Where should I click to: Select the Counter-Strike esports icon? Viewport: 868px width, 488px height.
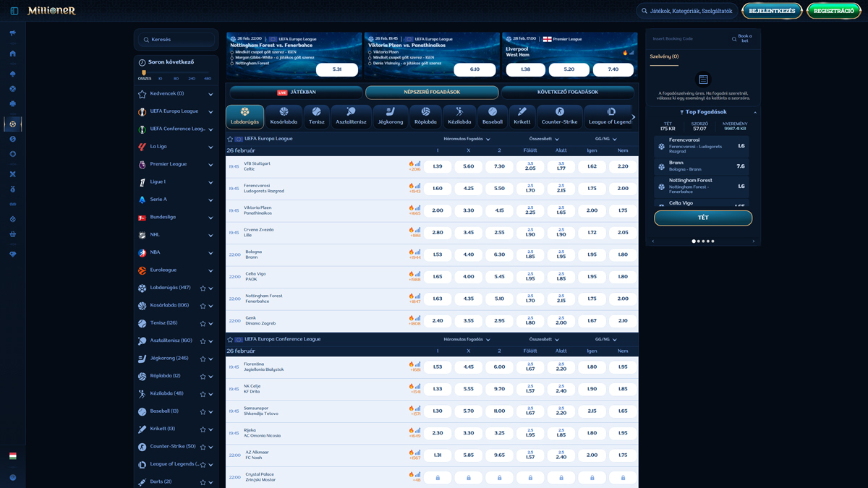(559, 116)
